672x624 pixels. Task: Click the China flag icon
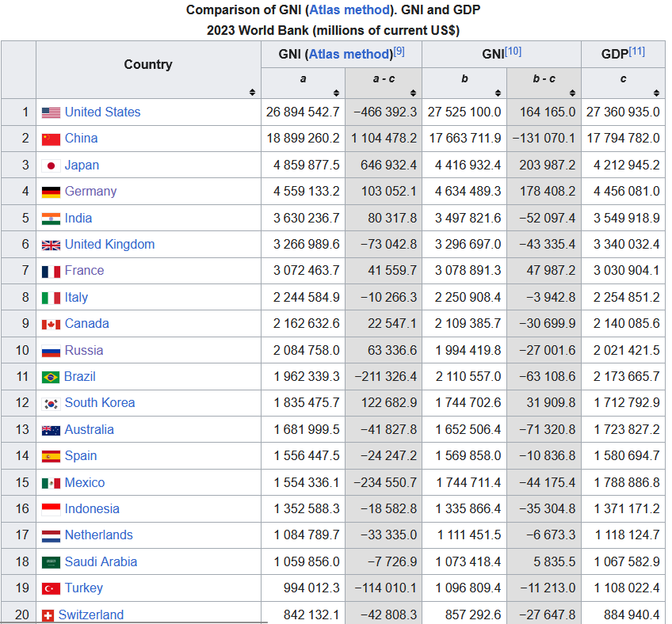click(x=51, y=139)
